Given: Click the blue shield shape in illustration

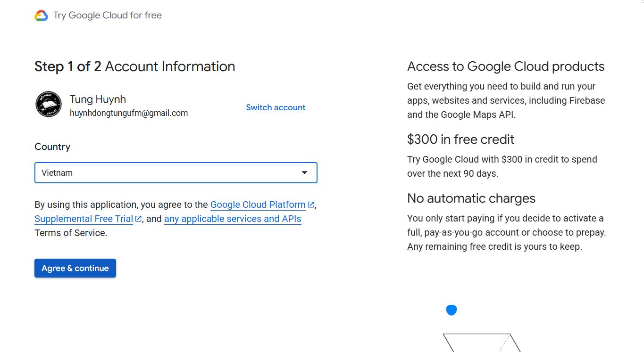Looking at the screenshot, I should coord(452,310).
